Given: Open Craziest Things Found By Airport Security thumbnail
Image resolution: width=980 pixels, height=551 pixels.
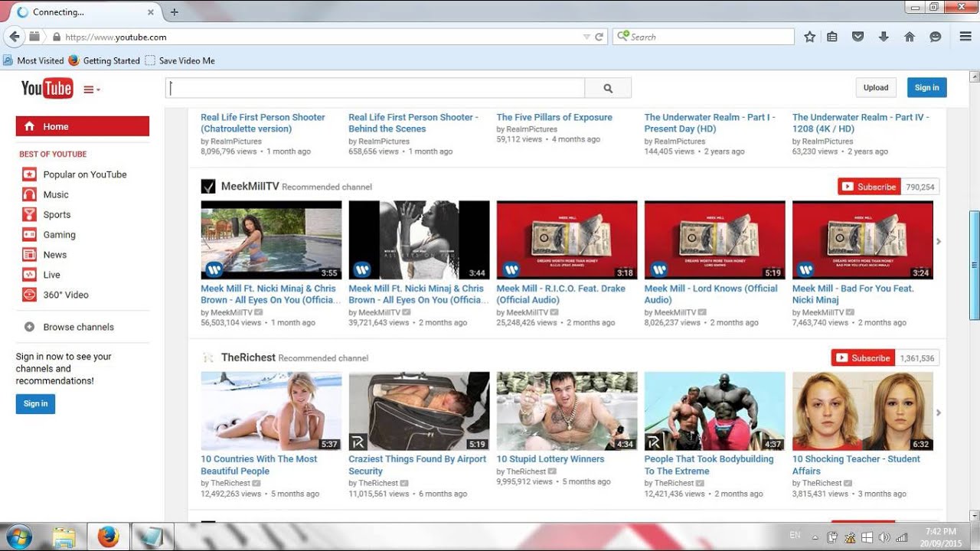Looking at the screenshot, I should click(x=419, y=411).
